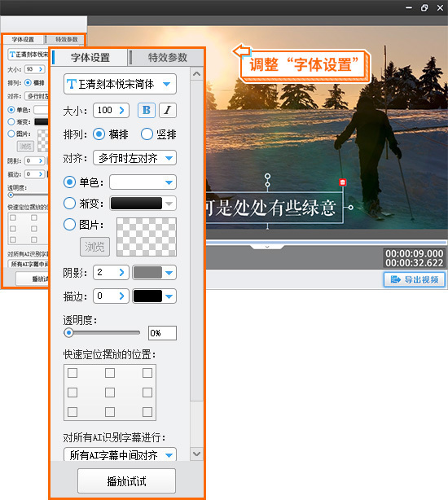Minimize the application window
Viewport: 448px width, 500px height.
(x=409, y=8)
